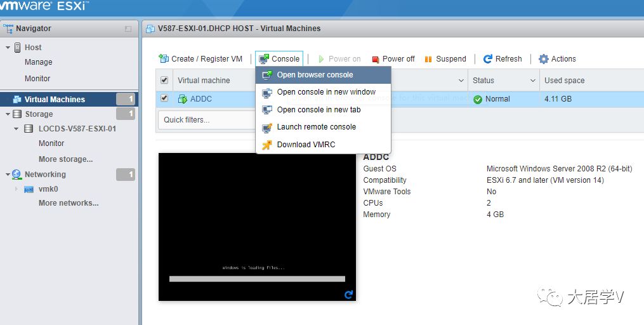
Task: Collapse the Storage tree node
Action: click(x=8, y=114)
